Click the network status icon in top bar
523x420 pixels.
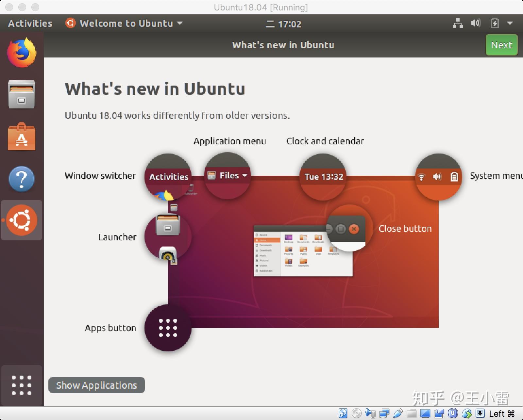coord(458,24)
